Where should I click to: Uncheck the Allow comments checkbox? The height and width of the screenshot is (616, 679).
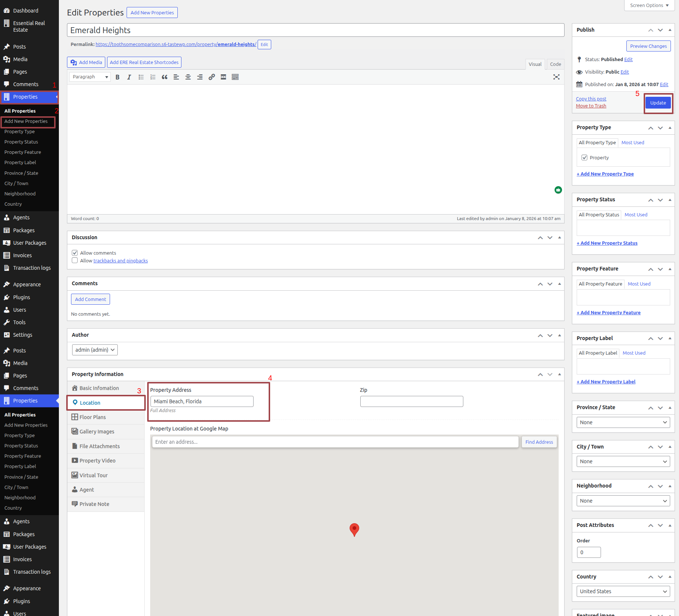75,253
